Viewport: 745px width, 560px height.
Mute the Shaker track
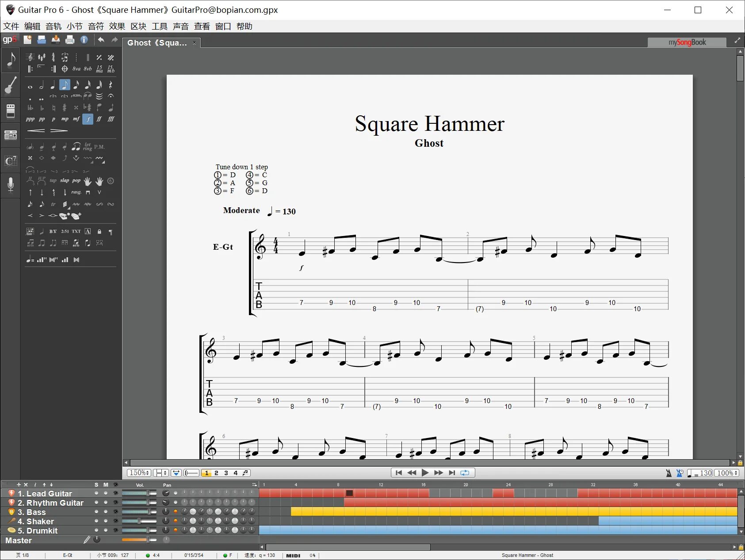pyautogui.click(x=106, y=521)
